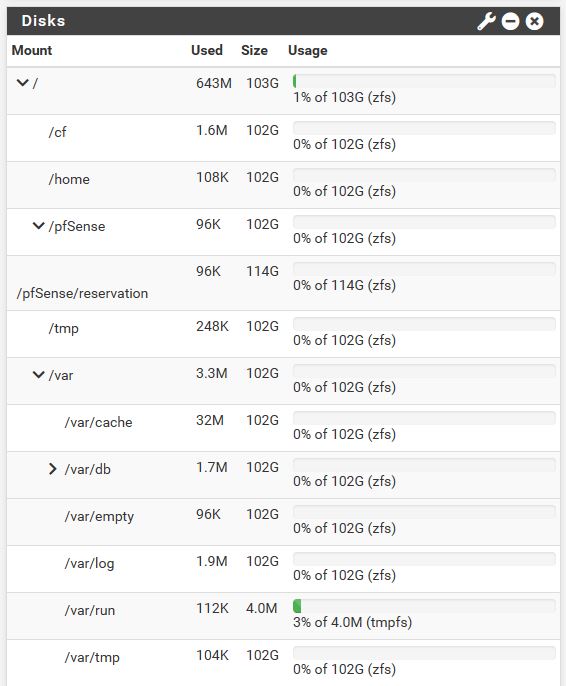Click the Mount column header

click(x=32, y=50)
